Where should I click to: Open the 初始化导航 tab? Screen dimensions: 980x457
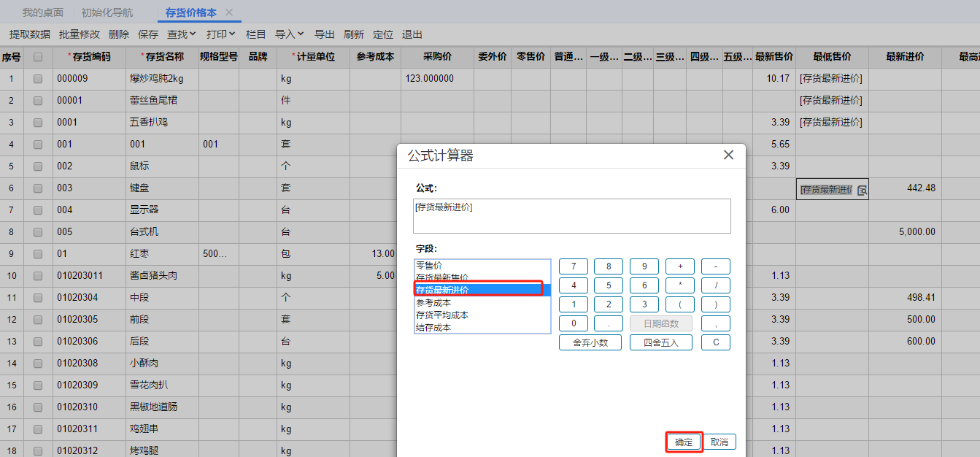[x=107, y=12]
